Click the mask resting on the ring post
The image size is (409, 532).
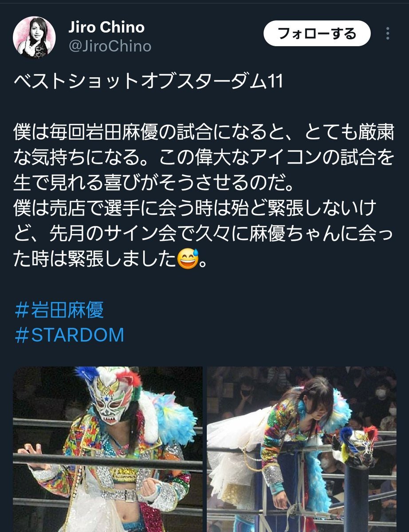pos(358,446)
